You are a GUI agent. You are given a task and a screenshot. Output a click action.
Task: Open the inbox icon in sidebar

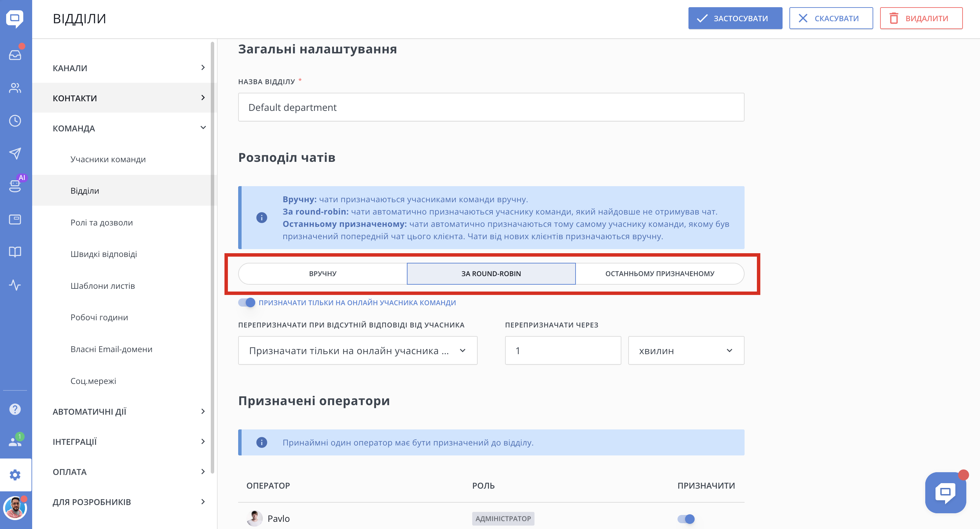[x=15, y=55]
